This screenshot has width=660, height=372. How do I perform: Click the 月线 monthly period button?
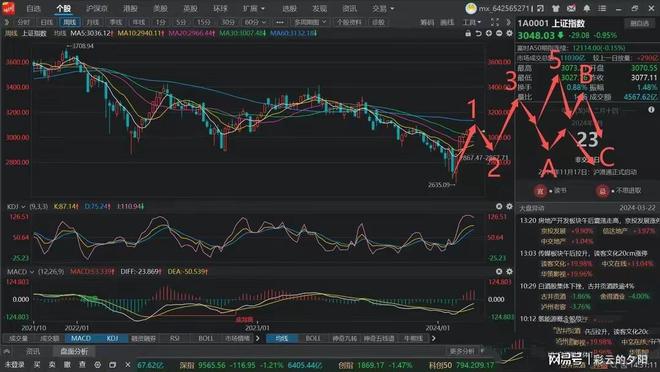(93, 22)
